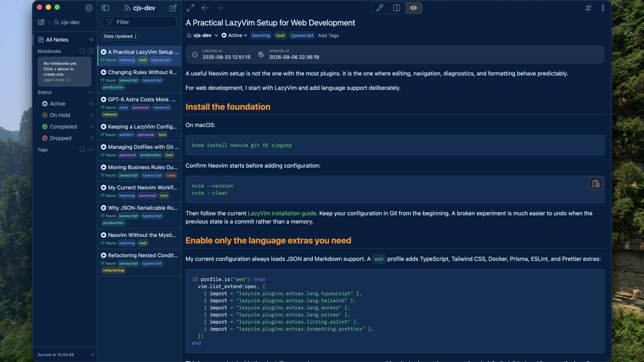Toggle the sidebar panel layout icon
The height and width of the screenshot is (362, 644).
coord(105,8)
